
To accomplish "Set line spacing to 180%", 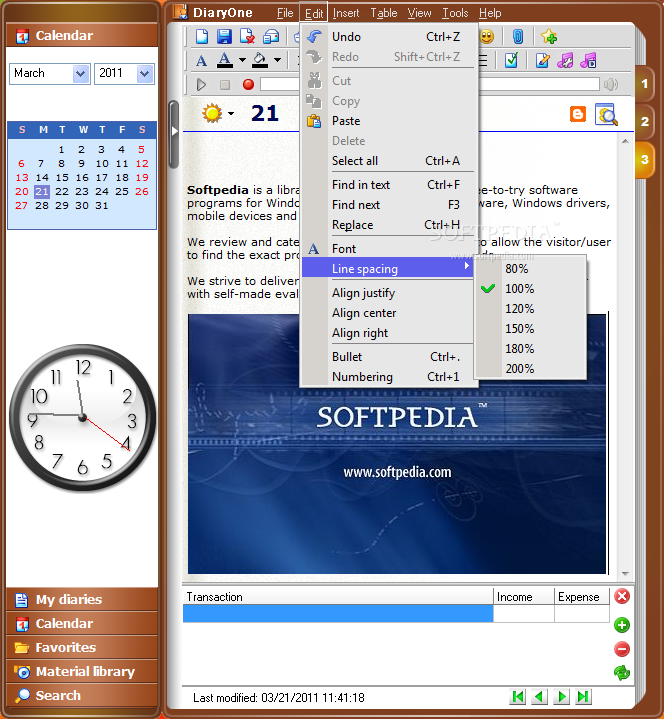I will coord(531,348).
